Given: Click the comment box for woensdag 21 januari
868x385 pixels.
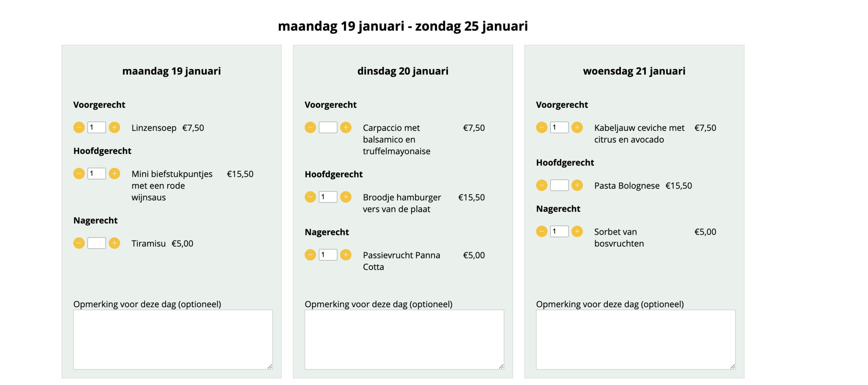Looking at the screenshot, I should [635, 339].
